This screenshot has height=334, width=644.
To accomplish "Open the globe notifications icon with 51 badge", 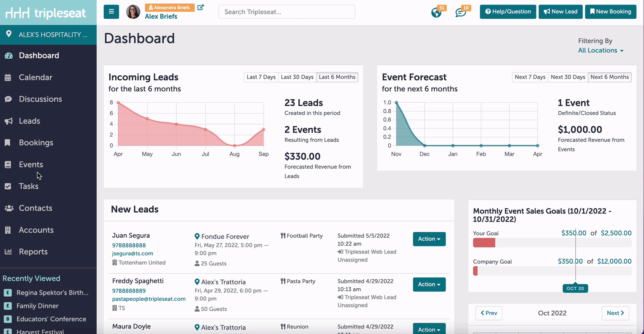I will pyautogui.click(x=436, y=12).
